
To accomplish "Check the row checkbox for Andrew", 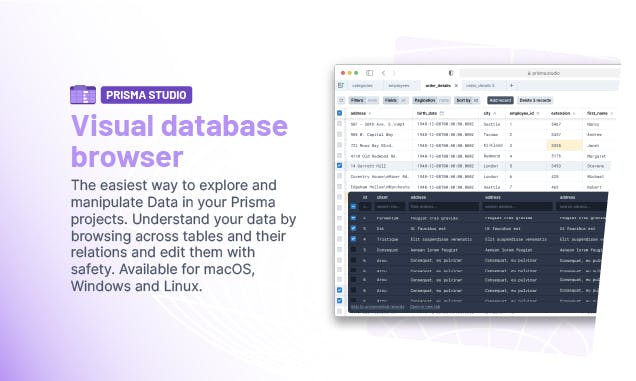I will click(339, 134).
